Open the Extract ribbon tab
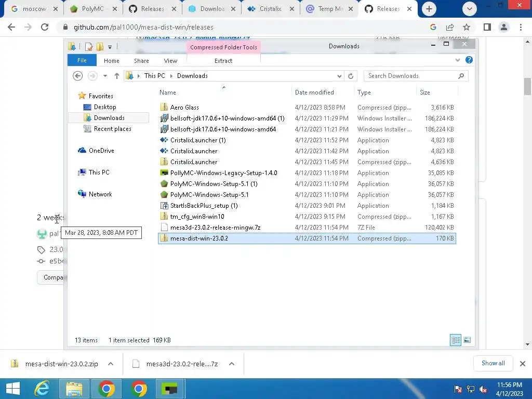This screenshot has height=399, width=532. pyautogui.click(x=223, y=61)
